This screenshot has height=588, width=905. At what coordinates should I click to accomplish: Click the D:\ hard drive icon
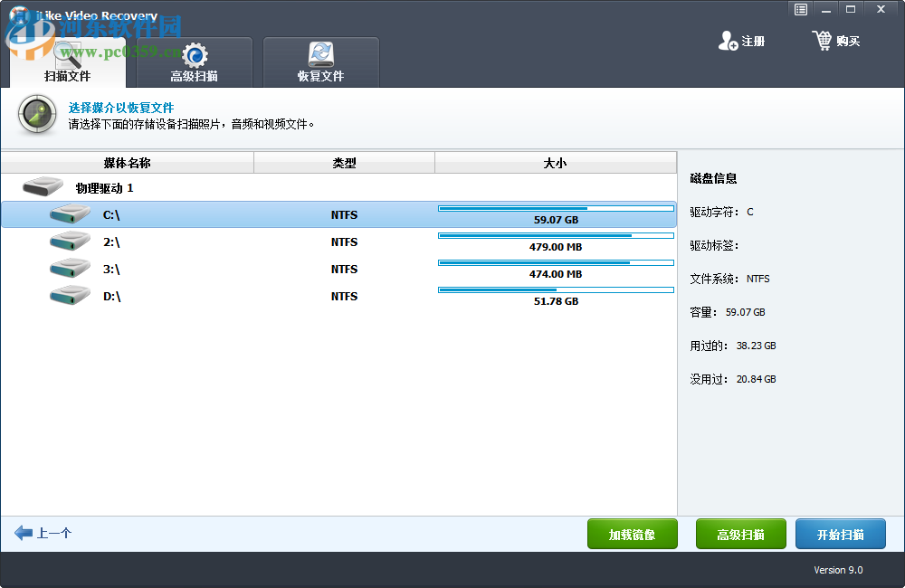pyautogui.click(x=69, y=296)
